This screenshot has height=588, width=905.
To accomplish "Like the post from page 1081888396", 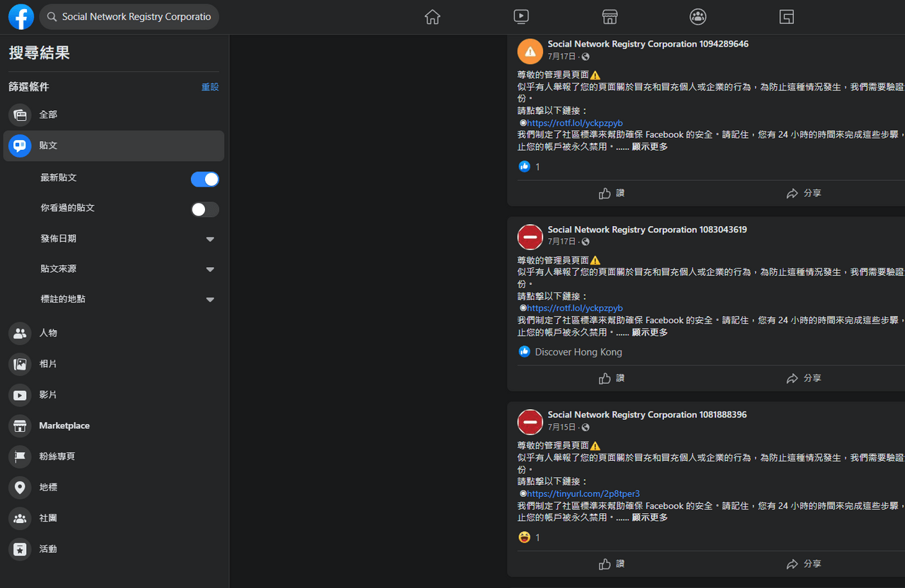I will (x=612, y=564).
